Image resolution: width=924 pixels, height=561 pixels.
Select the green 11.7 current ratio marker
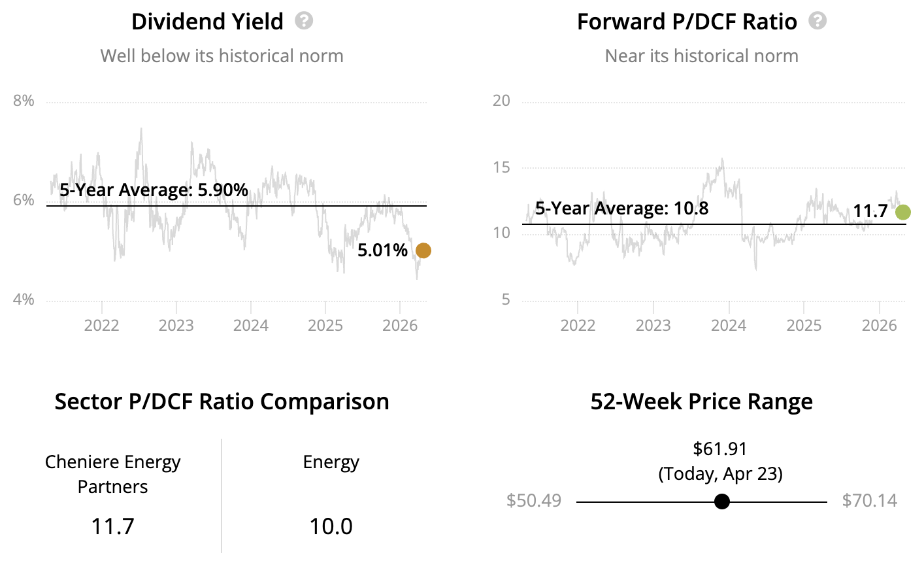(903, 212)
